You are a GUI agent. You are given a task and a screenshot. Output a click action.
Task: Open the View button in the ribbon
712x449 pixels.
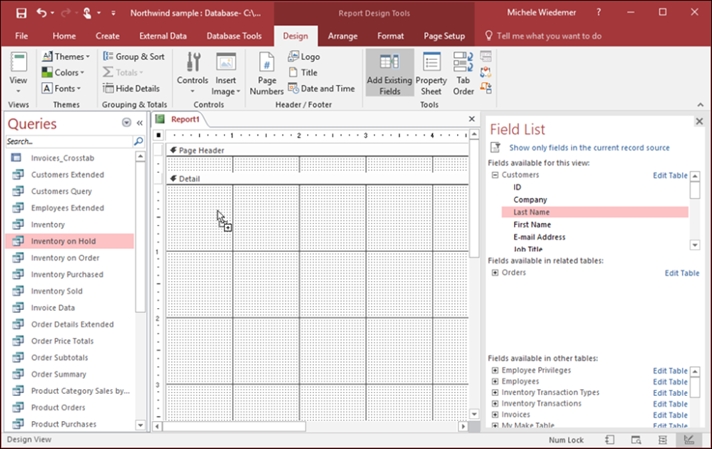click(18, 73)
